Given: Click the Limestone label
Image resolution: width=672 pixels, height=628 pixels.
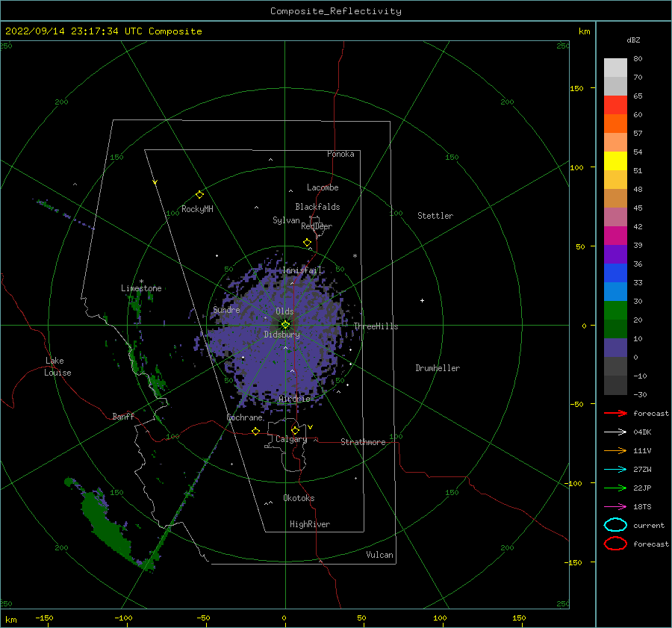Looking at the screenshot, I should point(141,288).
